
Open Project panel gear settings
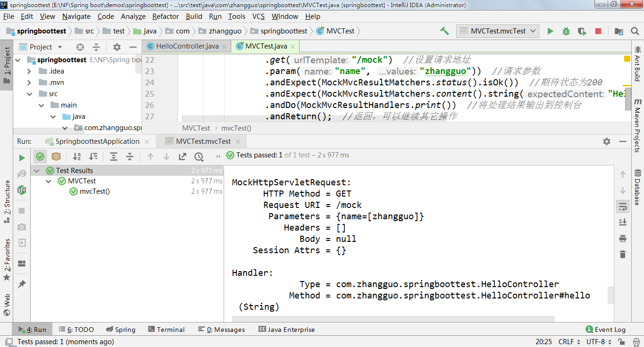point(117,47)
